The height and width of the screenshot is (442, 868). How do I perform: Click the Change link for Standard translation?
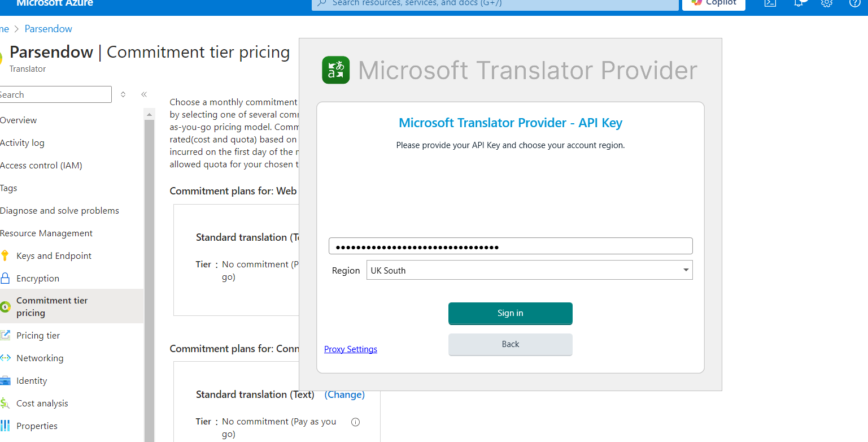point(344,395)
